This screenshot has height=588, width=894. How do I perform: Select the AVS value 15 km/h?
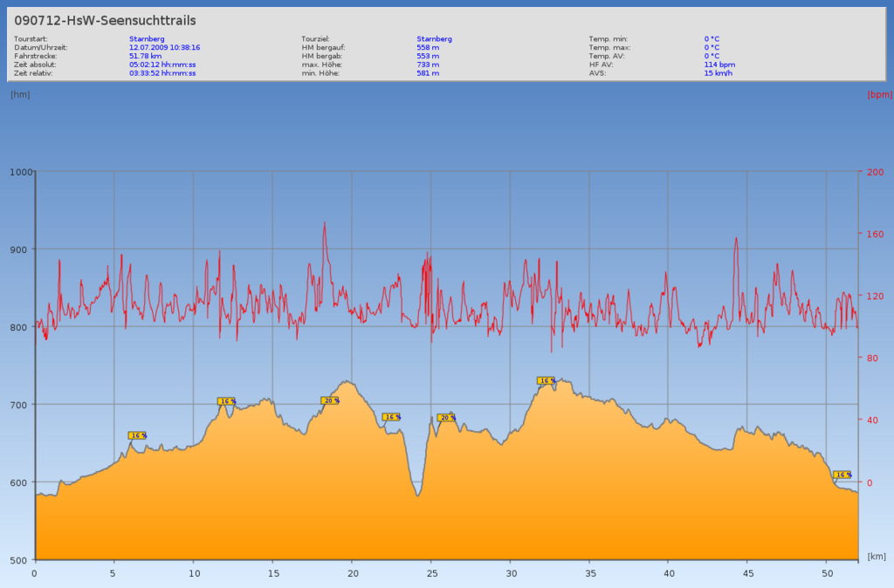tap(718, 73)
